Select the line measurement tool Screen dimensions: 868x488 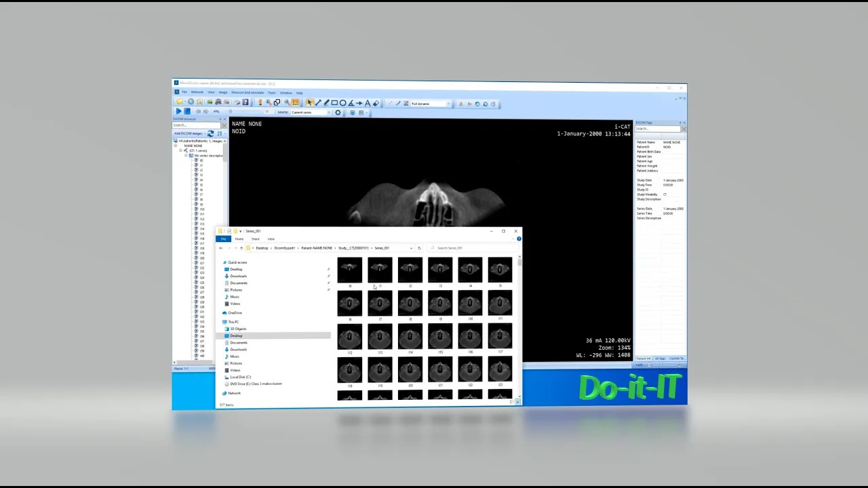tap(318, 102)
